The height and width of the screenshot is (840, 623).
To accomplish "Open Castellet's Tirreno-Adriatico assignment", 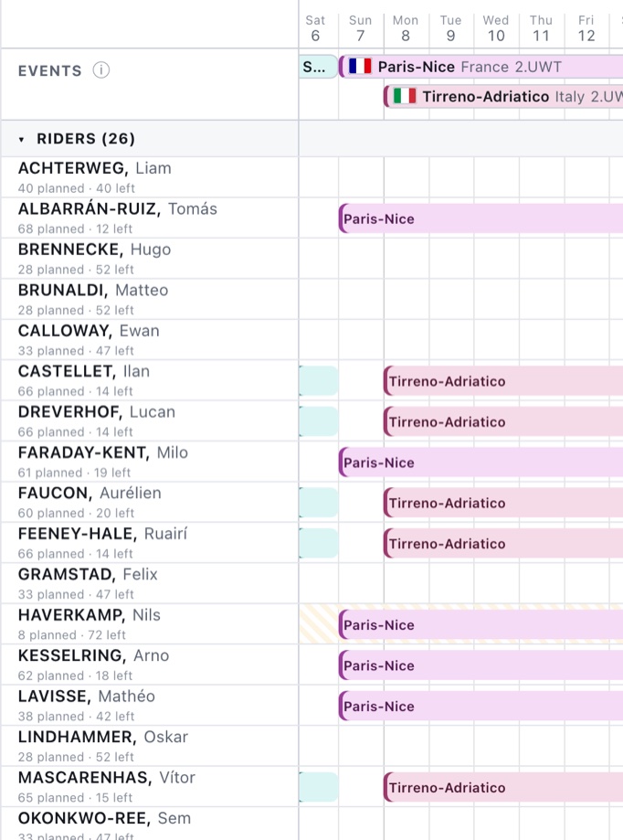I will (x=503, y=381).
